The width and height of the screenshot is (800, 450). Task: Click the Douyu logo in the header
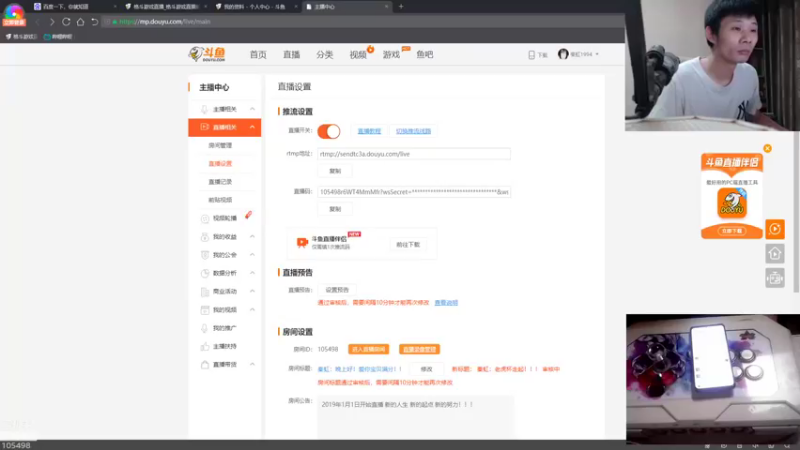(207, 54)
